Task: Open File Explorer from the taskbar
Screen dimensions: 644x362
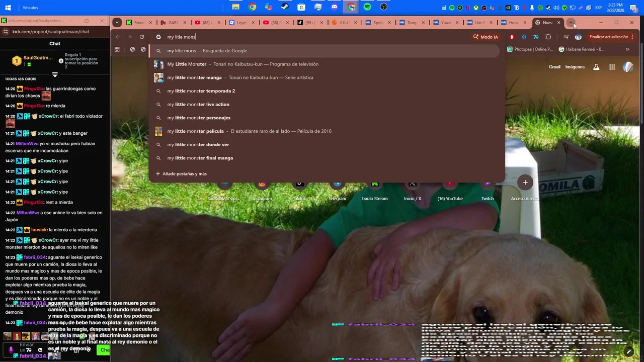Action: pyautogui.click(x=235, y=7)
